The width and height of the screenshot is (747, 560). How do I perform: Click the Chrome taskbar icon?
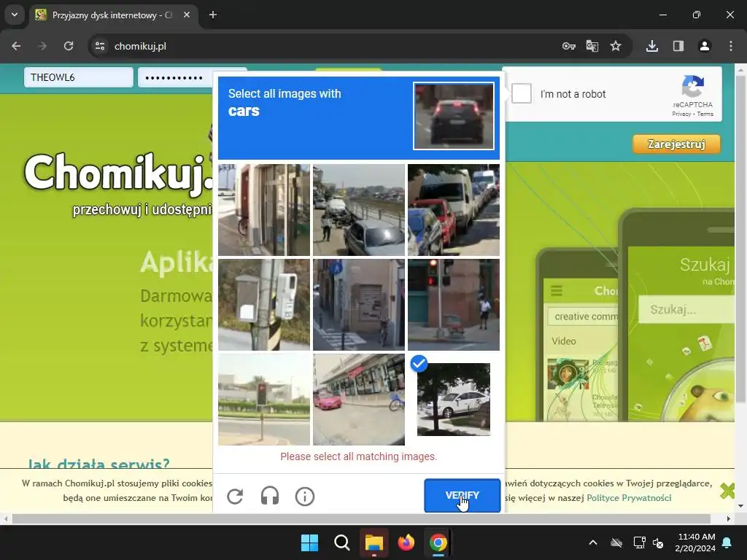(438, 542)
